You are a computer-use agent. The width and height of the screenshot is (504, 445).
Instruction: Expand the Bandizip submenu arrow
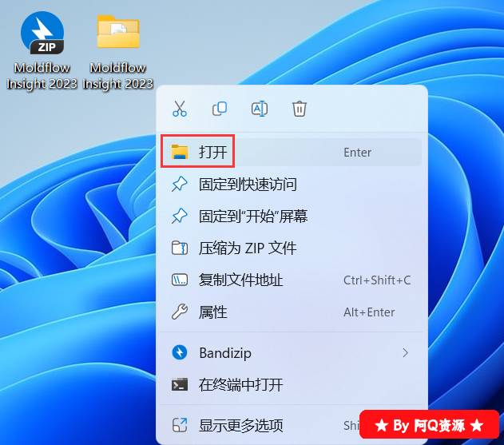coord(405,353)
